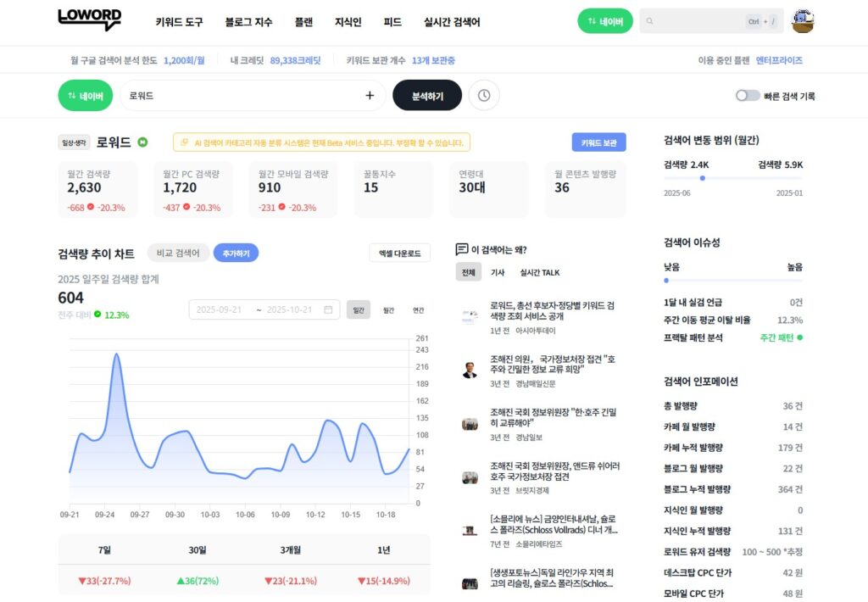The height and width of the screenshot is (602, 868).
Task: Click the LOWORD logo
Action: pos(89,20)
